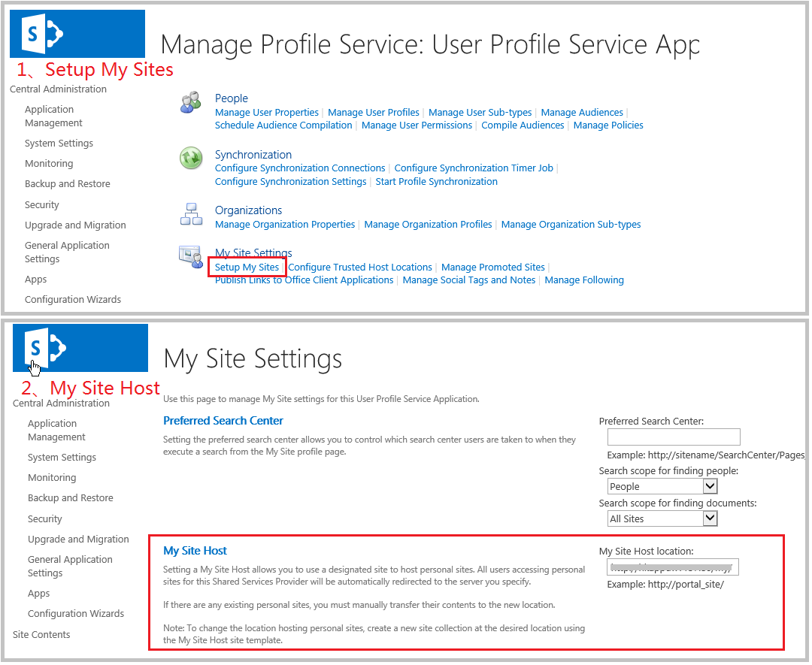The height and width of the screenshot is (665, 812).
Task: Click the My Site Settings section icon
Action: tap(191, 257)
